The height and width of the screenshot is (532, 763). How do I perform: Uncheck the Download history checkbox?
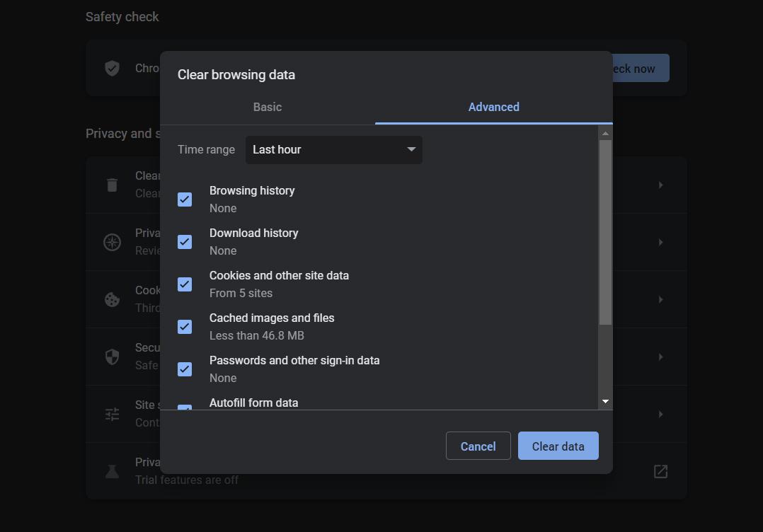(x=185, y=242)
